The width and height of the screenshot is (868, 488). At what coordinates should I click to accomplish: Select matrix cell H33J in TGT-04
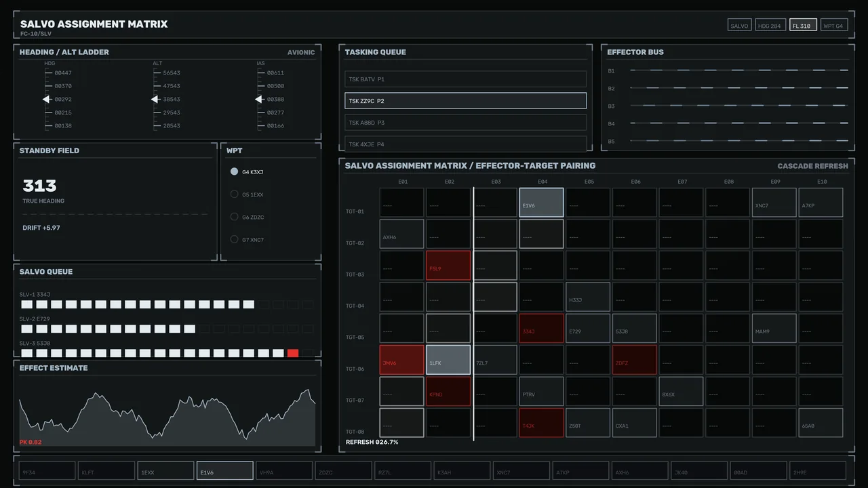pos(588,297)
